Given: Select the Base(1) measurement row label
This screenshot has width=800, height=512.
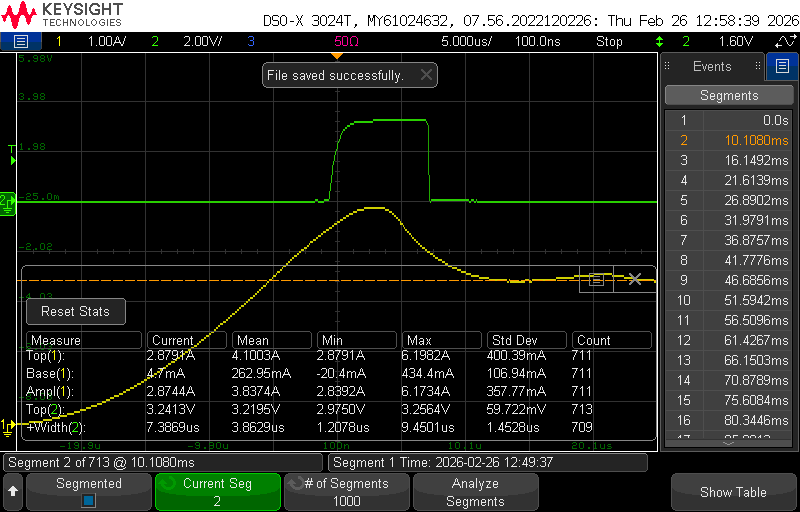Looking at the screenshot, I should pos(49,374).
